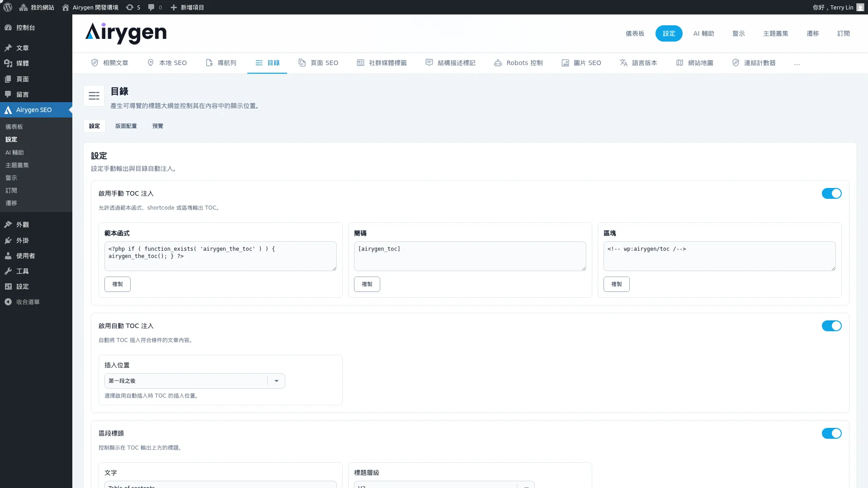Open the comments bubble icon in admin bar
The height and width of the screenshot is (488, 868).
click(x=151, y=7)
